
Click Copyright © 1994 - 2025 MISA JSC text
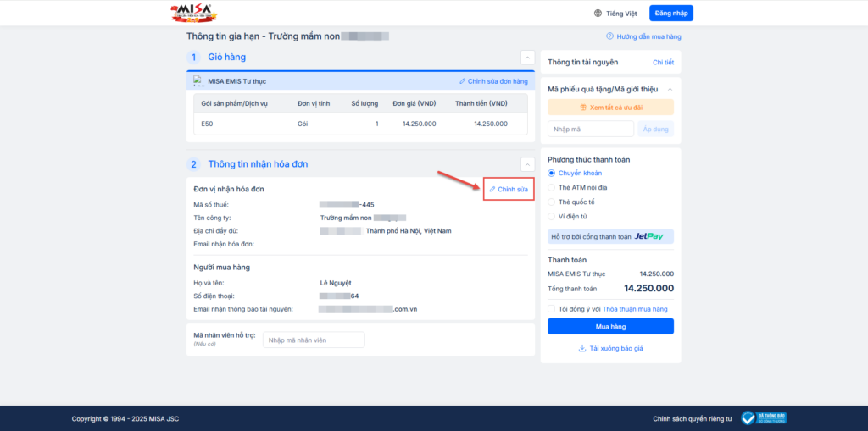(x=125, y=419)
